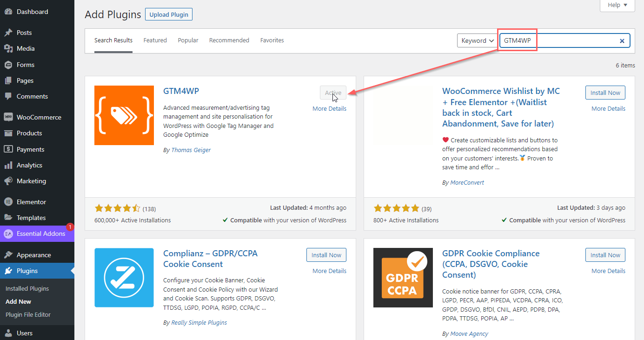
Task: Click the Essential Addons notification badge
Action: point(70,227)
